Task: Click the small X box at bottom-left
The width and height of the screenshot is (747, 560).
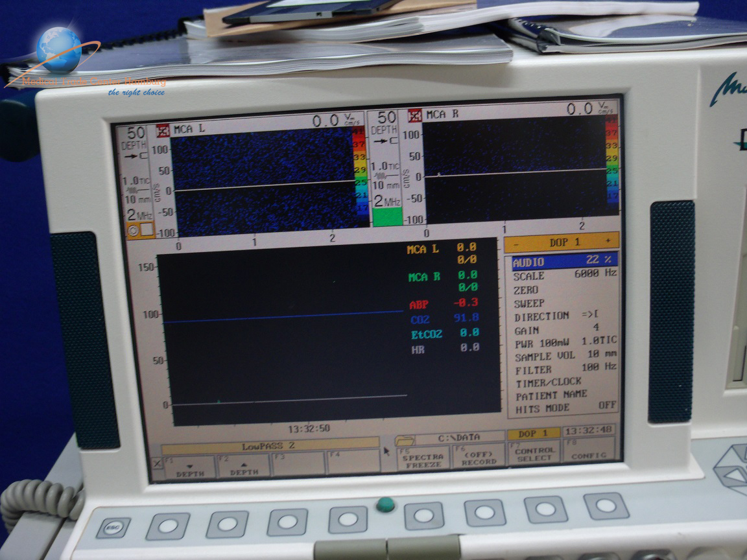Action: [x=156, y=463]
